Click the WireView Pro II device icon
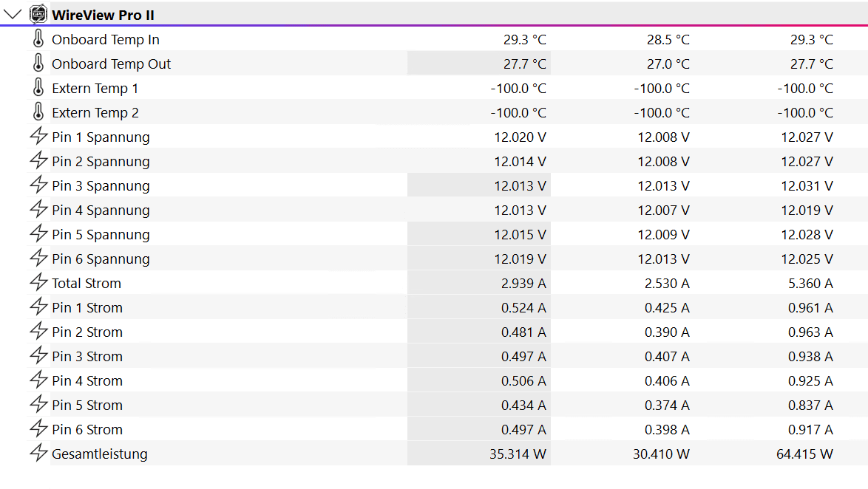The width and height of the screenshot is (868, 489). point(38,15)
